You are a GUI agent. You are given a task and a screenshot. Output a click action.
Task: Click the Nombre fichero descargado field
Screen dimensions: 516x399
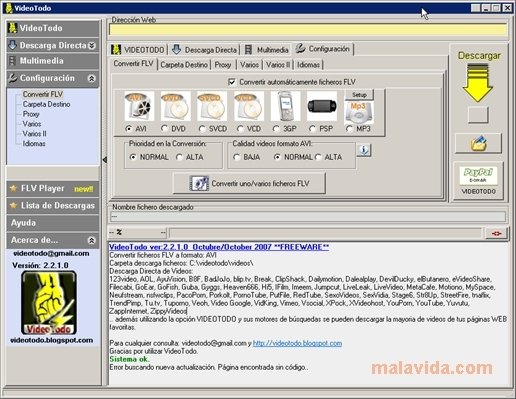tap(308, 217)
